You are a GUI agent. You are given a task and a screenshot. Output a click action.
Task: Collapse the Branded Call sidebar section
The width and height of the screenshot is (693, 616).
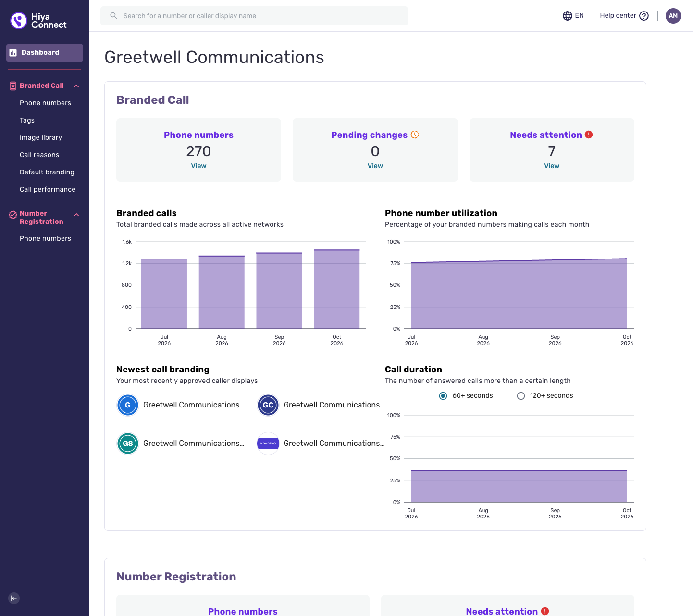[x=76, y=86]
